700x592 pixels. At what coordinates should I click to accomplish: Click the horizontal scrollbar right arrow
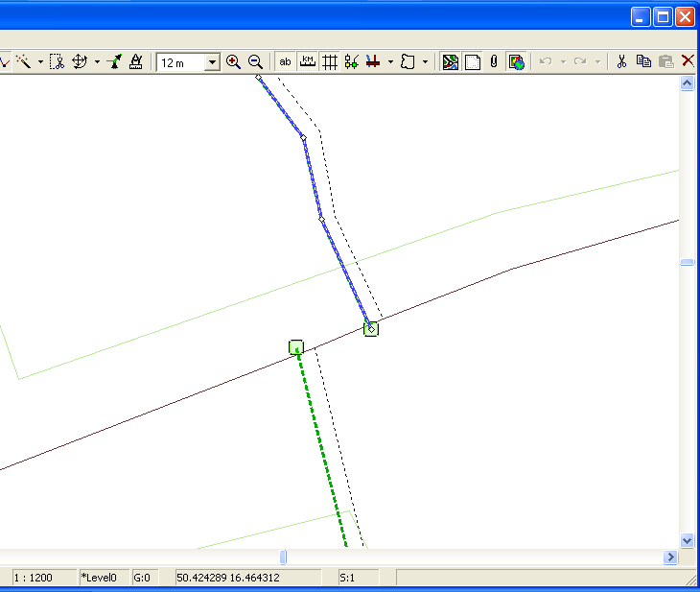[670, 557]
